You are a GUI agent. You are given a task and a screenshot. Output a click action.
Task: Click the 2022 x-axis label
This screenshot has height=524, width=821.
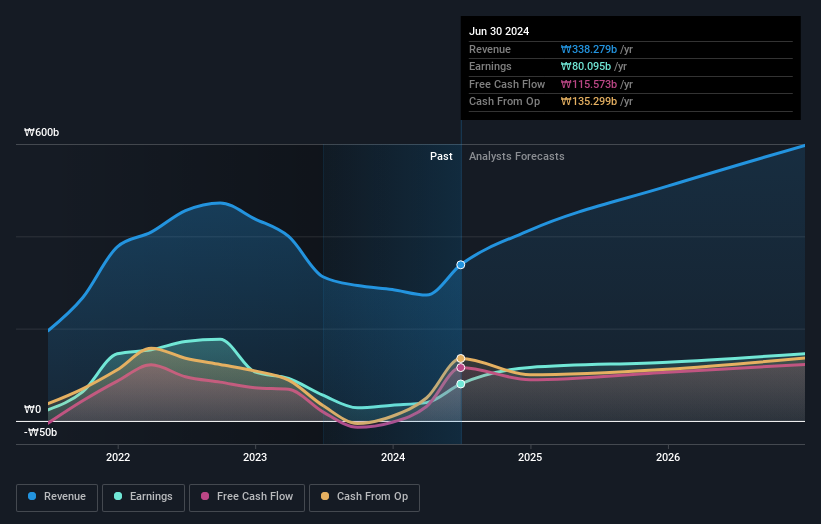pyautogui.click(x=118, y=458)
